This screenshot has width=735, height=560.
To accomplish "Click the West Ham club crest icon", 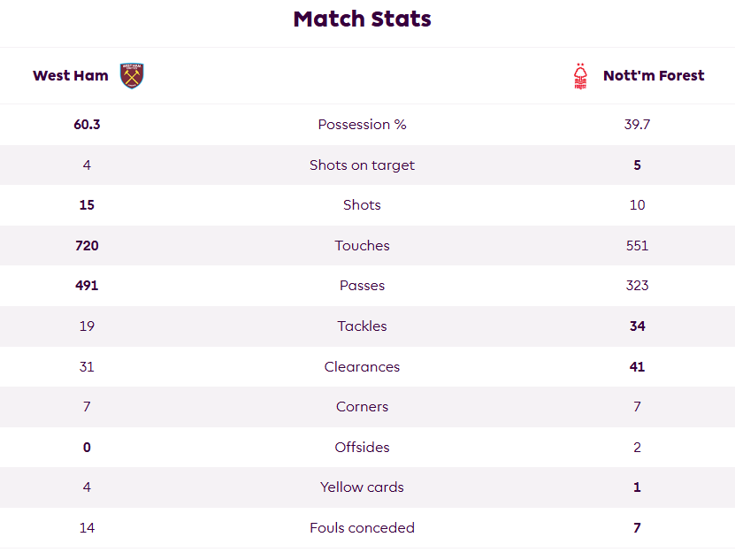I will point(132,75).
